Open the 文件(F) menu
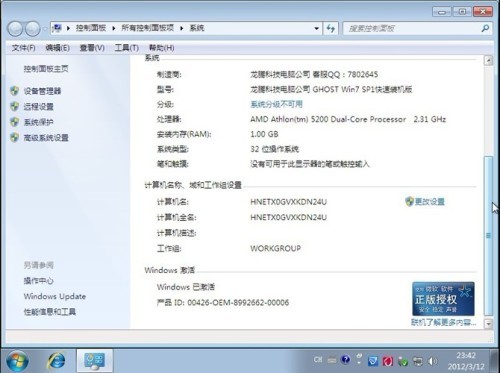 coord(23,48)
